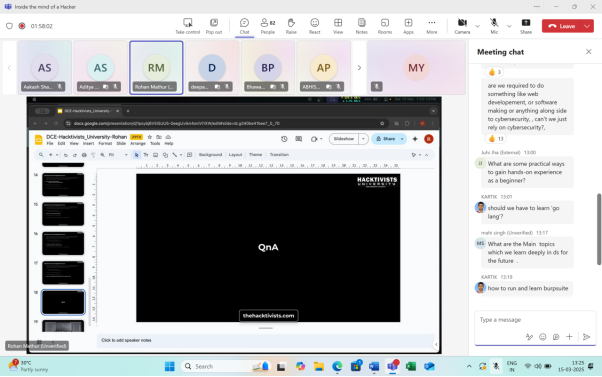
Task: Send the chat message
Action: coord(586,337)
